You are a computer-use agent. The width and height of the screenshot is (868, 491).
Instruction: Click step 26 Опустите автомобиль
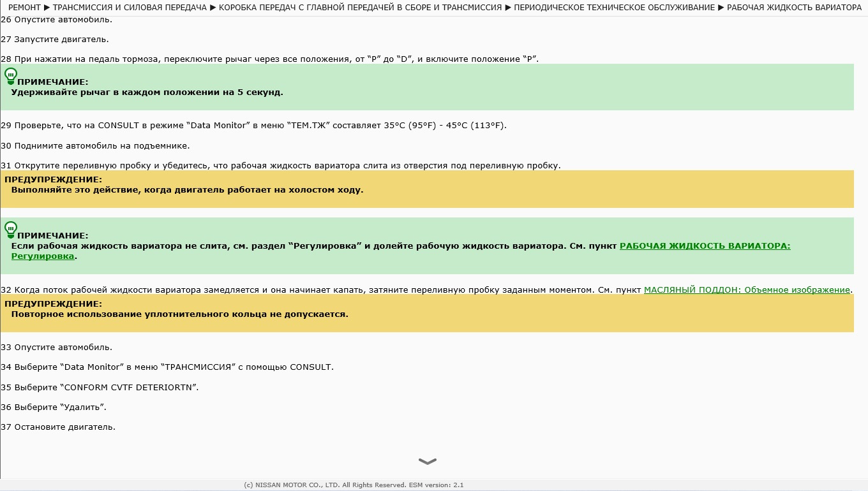tap(56, 19)
